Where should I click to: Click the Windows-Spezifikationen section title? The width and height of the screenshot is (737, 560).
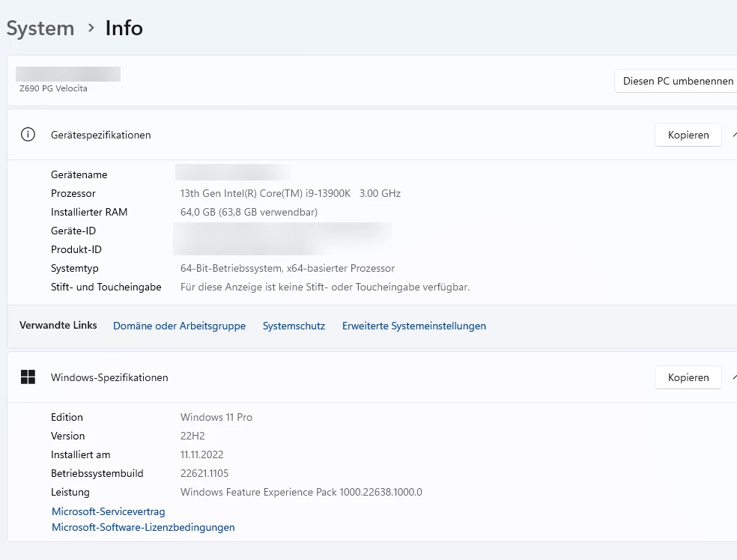109,377
